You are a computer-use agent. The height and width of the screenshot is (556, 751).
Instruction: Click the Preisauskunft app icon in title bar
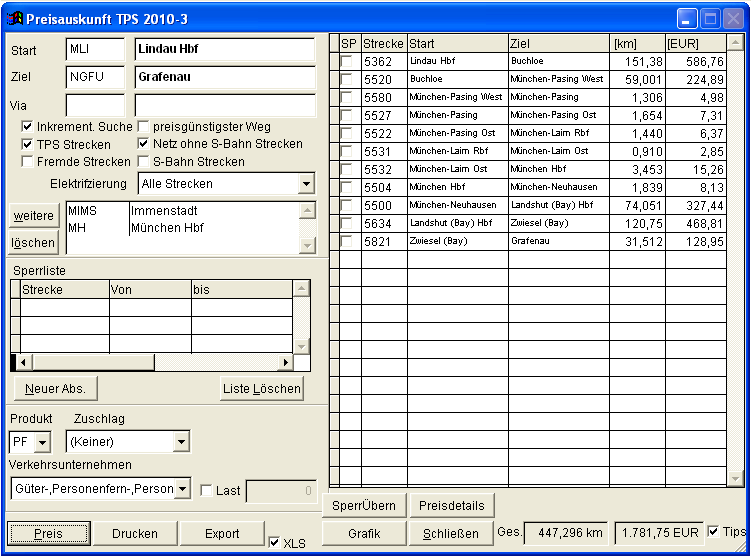(x=14, y=19)
